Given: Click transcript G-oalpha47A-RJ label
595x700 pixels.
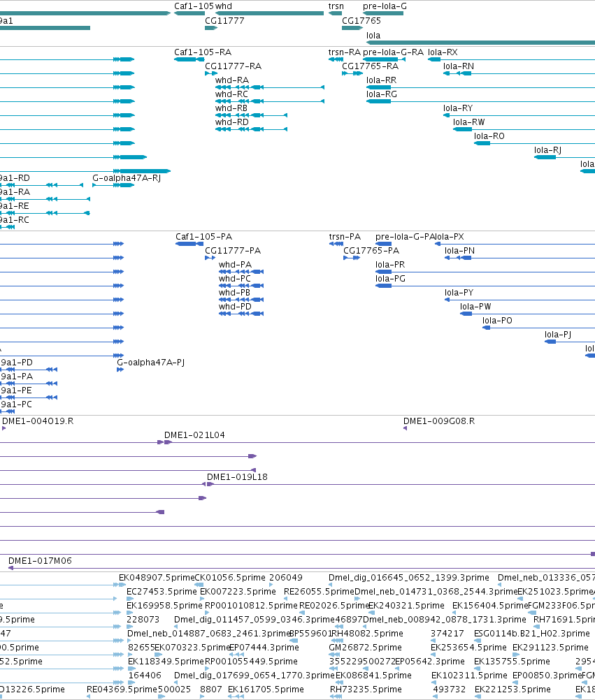Looking at the screenshot, I should 127,178.
